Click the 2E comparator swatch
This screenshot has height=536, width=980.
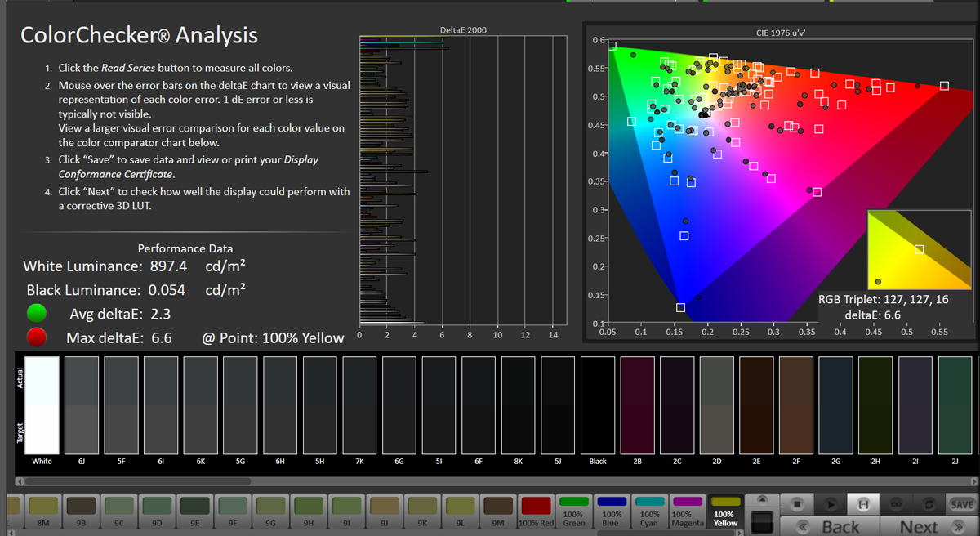click(x=756, y=405)
